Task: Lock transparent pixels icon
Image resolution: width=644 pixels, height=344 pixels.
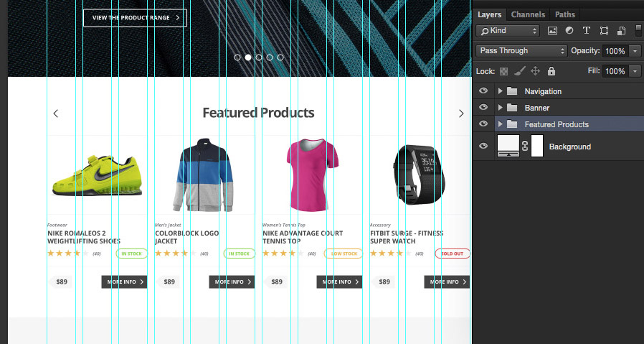Action: coord(503,72)
